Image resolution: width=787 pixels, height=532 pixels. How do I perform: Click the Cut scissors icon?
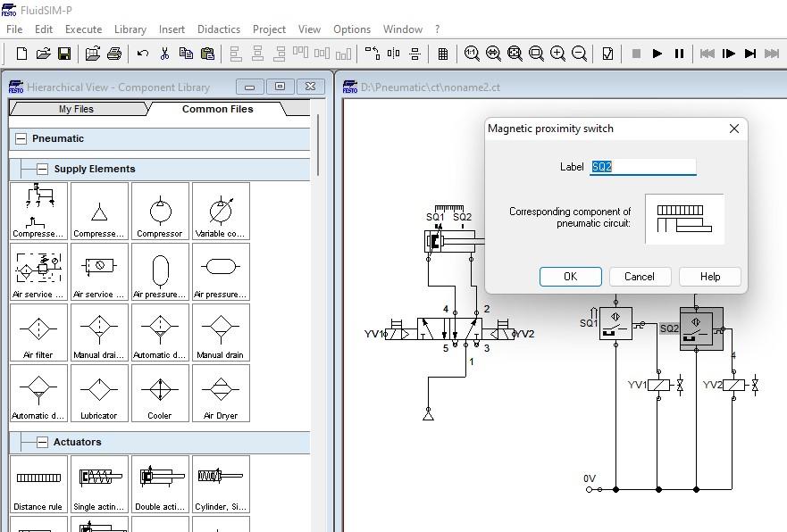[x=164, y=54]
